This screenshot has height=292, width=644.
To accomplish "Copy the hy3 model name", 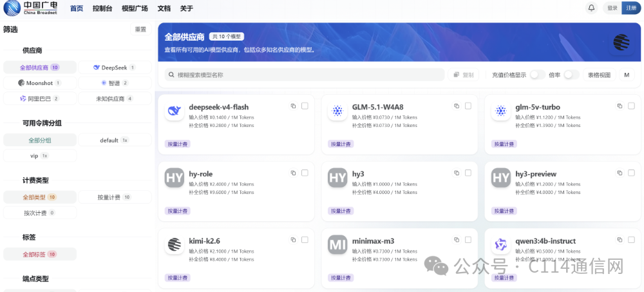I will click(x=457, y=173).
